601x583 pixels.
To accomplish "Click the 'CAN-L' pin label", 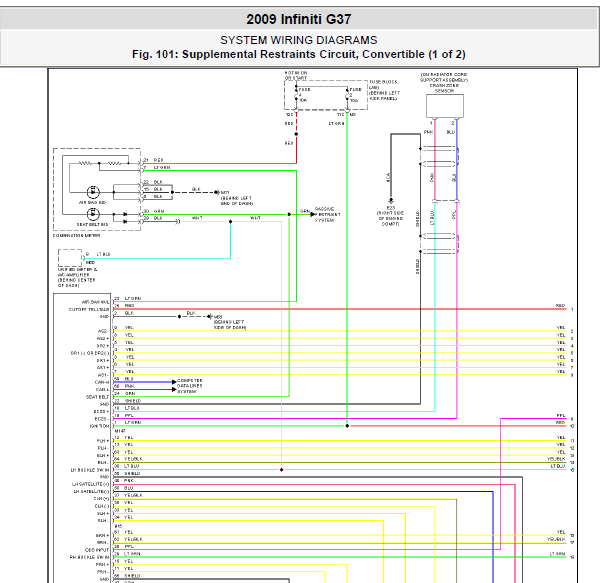I will click(x=102, y=389).
